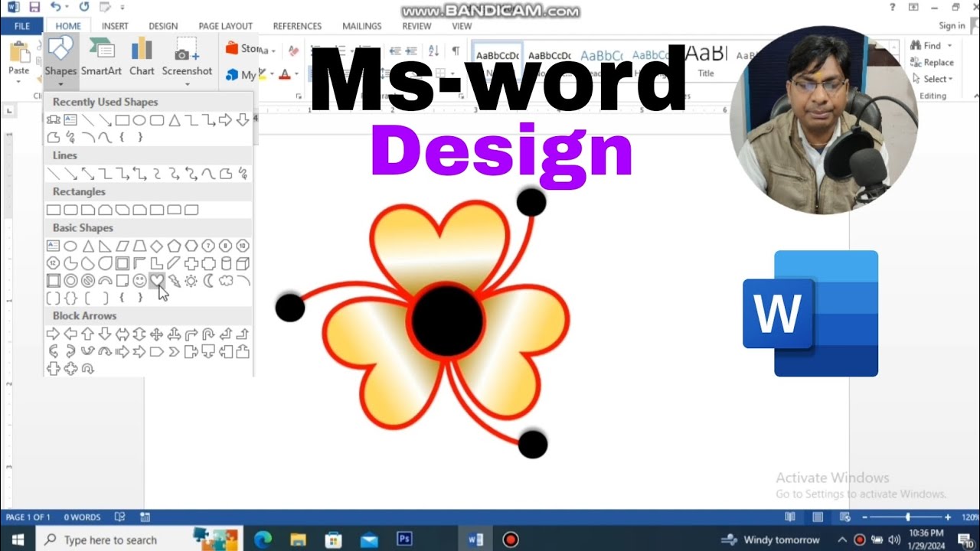The width and height of the screenshot is (980, 551).
Task: Switch to the VIEW tab
Action: coord(462,26)
